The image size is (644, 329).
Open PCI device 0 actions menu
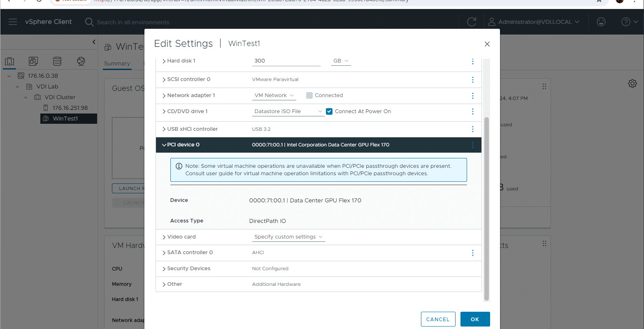472,145
